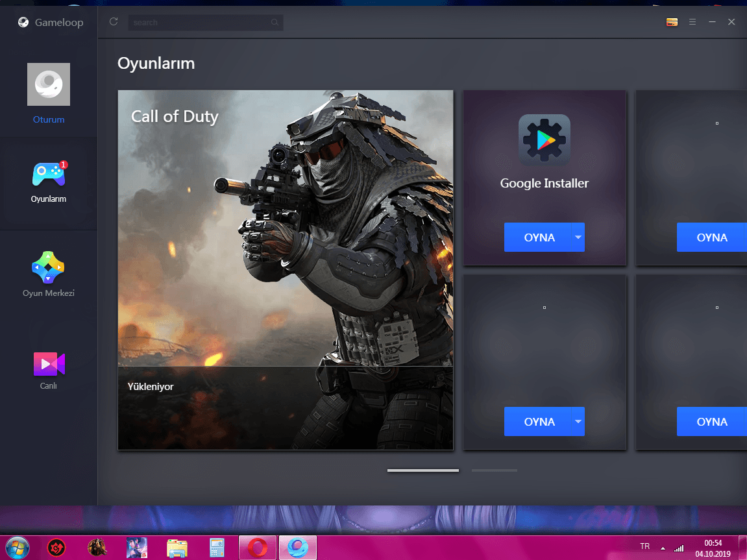Open the warrior game taskbar icon
This screenshot has width=747, height=560.
97,548
